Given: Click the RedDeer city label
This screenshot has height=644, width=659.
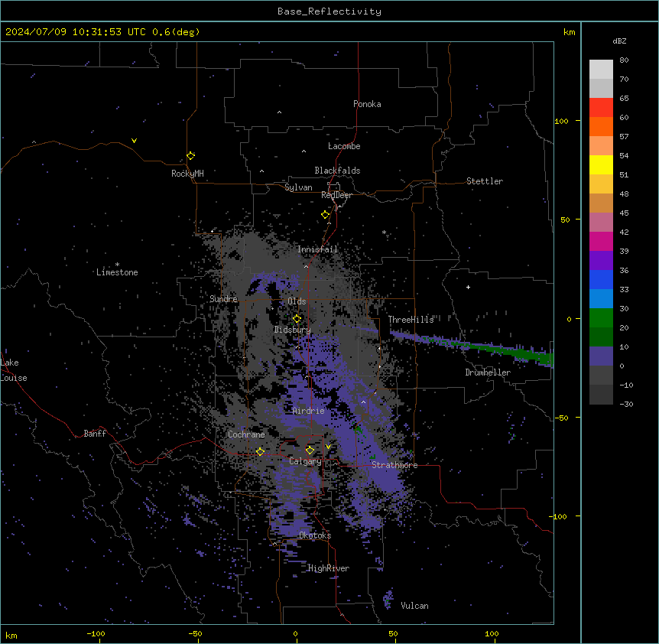Looking at the screenshot, I should coord(336,195).
